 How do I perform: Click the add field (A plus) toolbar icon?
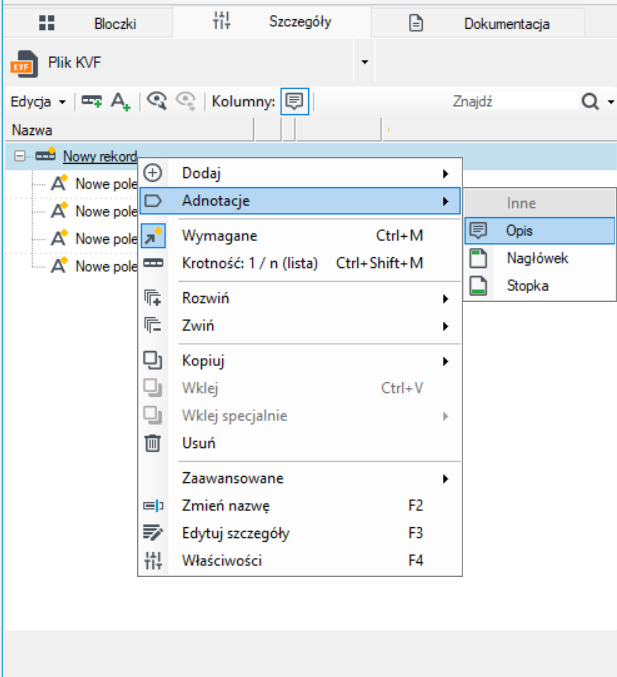coord(120,102)
